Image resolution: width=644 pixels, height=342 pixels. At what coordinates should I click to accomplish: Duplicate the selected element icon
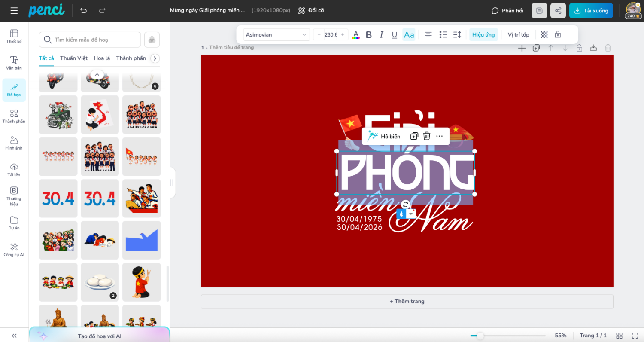click(x=414, y=136)
